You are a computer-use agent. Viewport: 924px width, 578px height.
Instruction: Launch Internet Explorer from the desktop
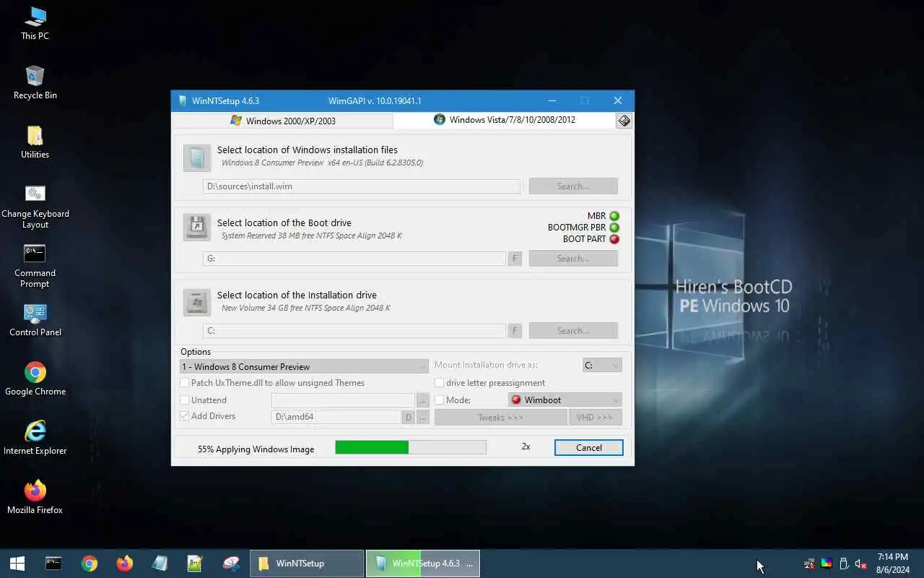tap(35, 438)
